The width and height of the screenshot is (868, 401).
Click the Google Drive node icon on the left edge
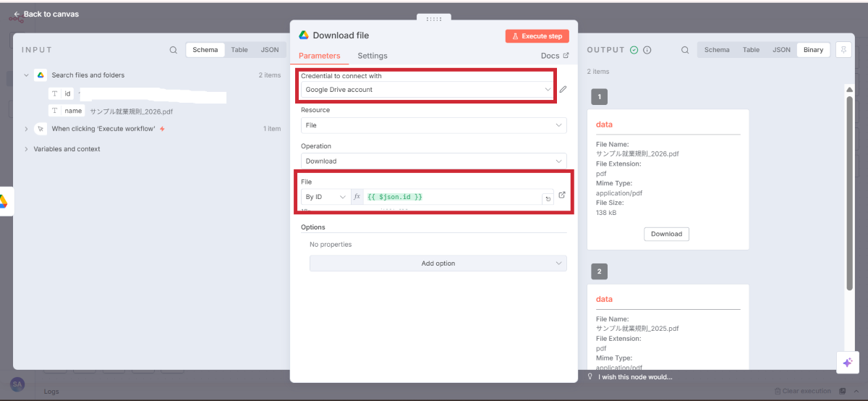(4, 201)
